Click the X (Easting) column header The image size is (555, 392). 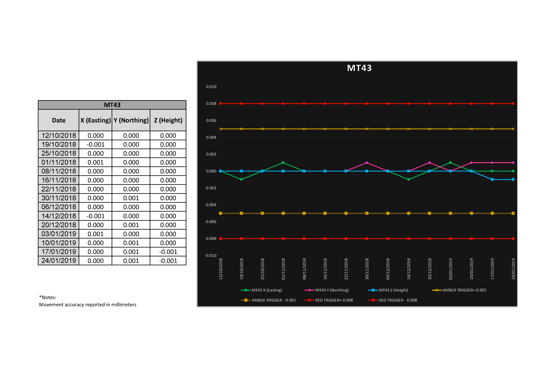click(96, 120)
